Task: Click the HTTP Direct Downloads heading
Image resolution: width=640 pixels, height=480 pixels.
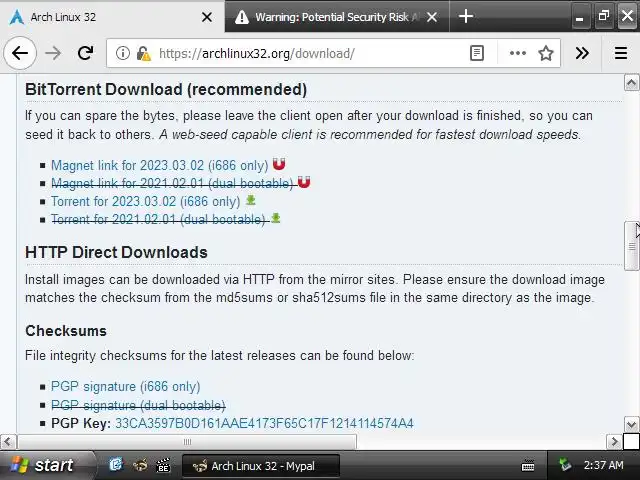Action: (116, 252)
